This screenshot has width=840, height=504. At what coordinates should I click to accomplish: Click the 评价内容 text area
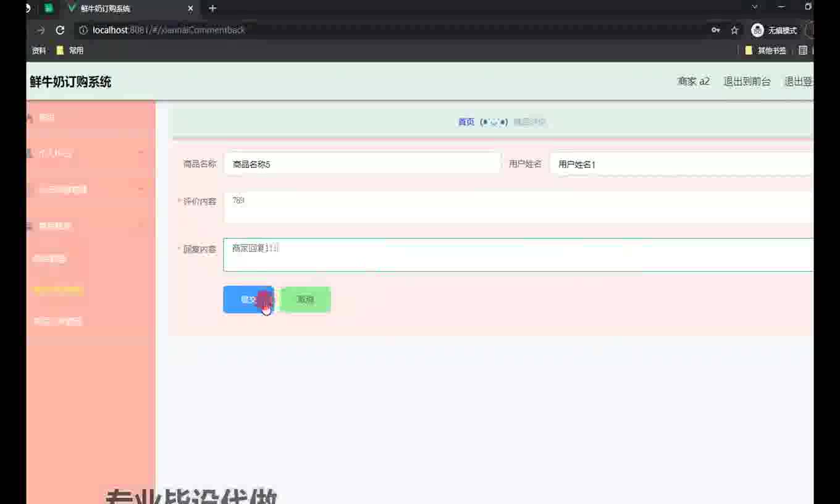[x=518, y=207]
